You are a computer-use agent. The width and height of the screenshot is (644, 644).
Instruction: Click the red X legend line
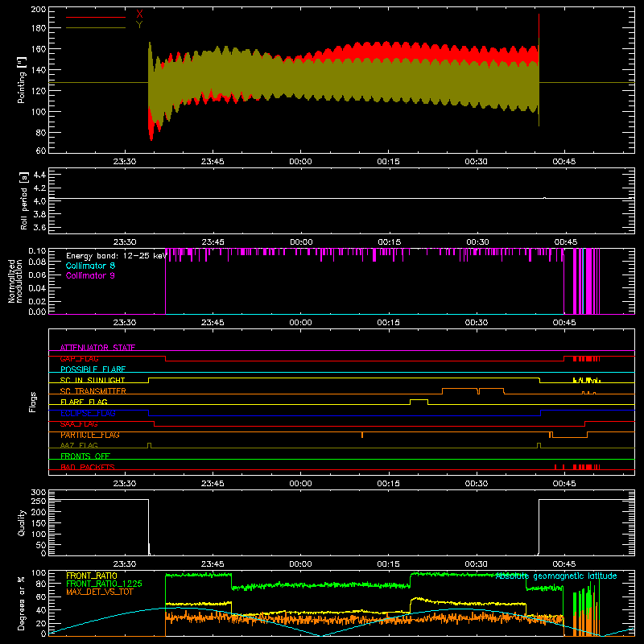pyautogui.click(x=96, y=17)
